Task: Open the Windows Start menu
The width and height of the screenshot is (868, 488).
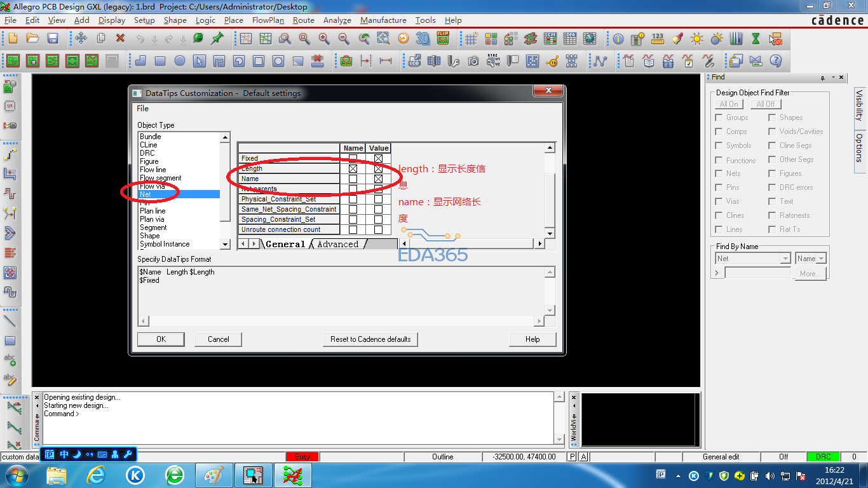Action: [17, 475]
